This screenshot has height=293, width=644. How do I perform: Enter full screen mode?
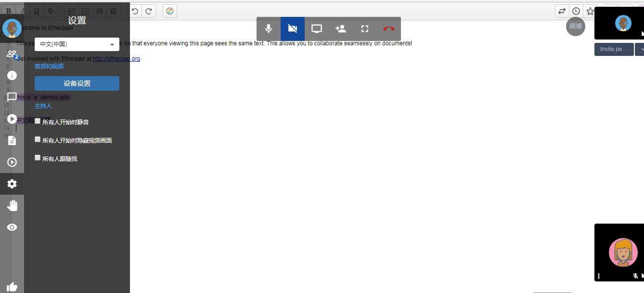365,29
